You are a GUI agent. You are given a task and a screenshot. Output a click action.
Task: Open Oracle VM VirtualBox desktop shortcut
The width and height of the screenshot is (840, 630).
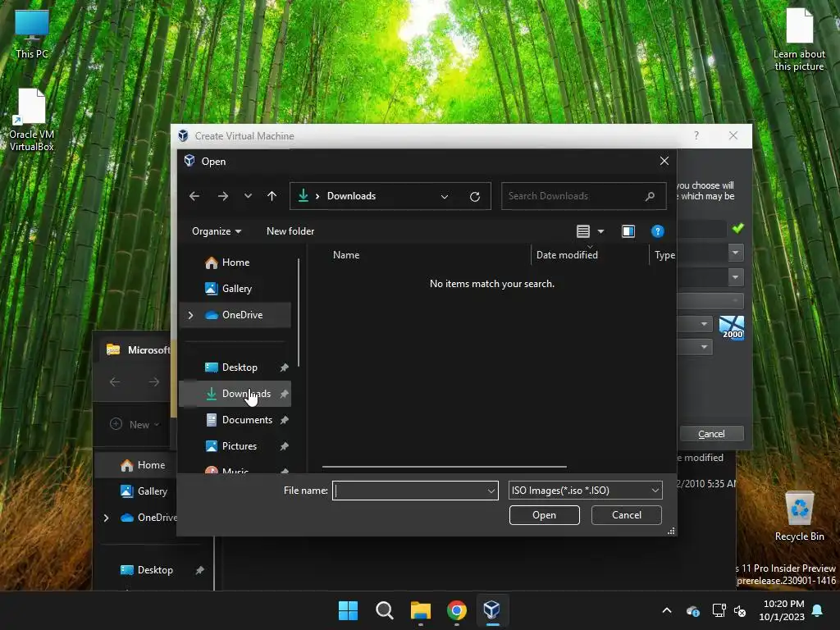coord(32,120)
